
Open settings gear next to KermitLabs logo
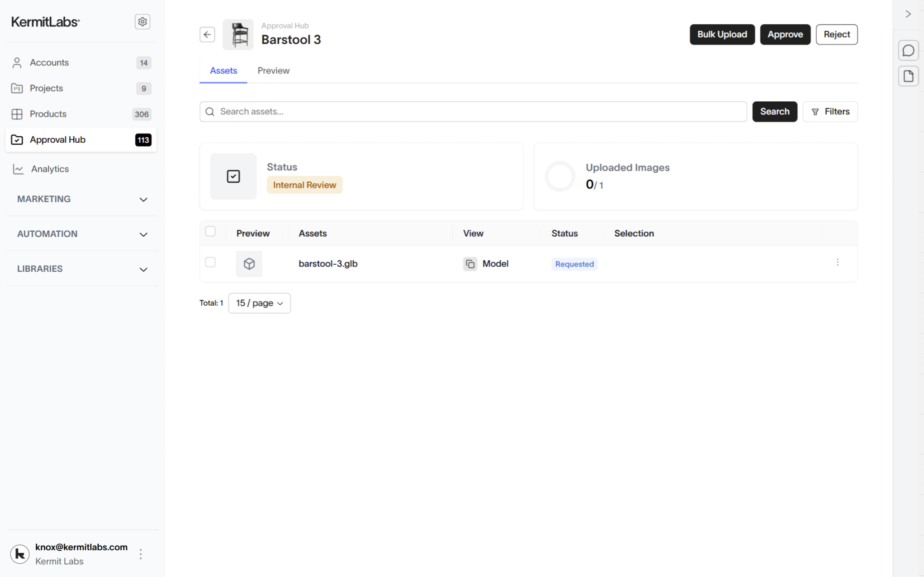tap(142, 22)
